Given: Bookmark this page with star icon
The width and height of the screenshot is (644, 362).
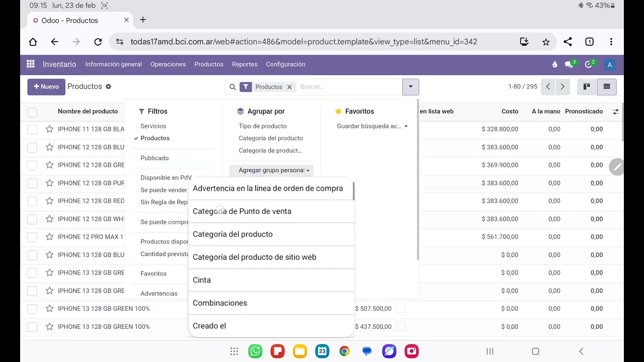Looking at the screenshot, I should 546,42.
